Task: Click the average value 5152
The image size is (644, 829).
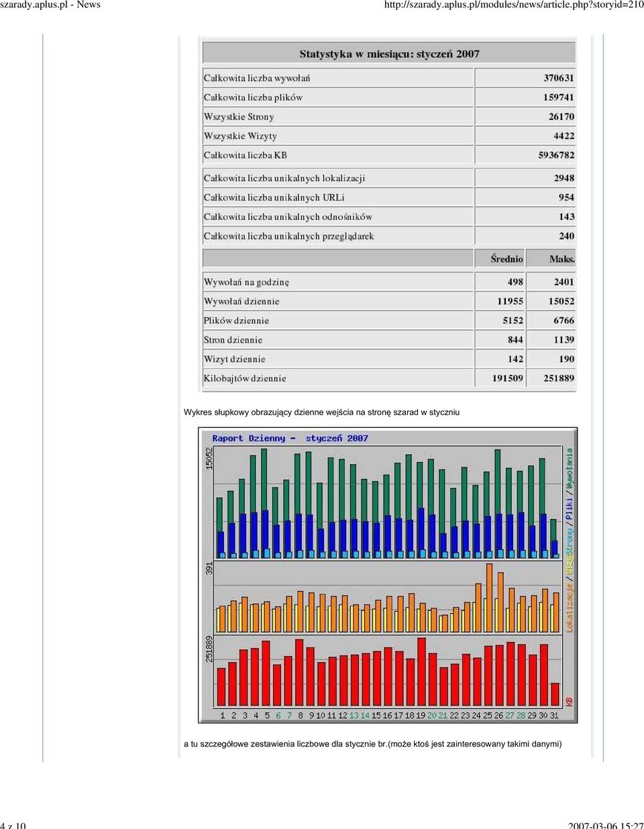Action: pyautogui.click(x=513, y=321)
